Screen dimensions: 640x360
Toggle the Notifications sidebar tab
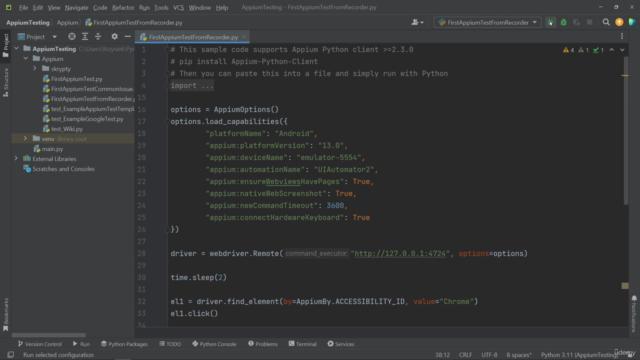pyautogui.click(x=634, y=313)
